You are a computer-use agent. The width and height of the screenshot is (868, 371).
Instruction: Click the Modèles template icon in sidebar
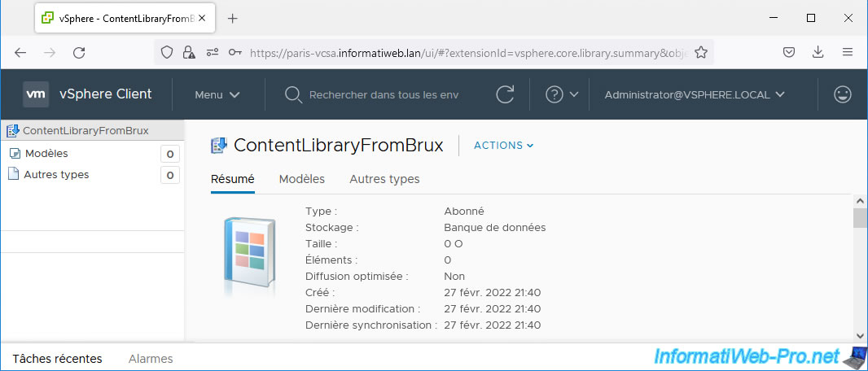tap(15, 154)
